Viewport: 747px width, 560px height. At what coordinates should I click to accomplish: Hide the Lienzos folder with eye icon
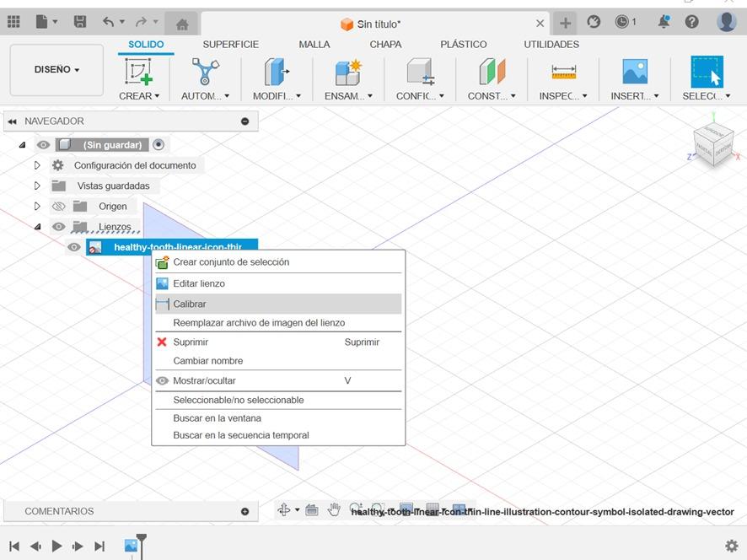point(58,227)
